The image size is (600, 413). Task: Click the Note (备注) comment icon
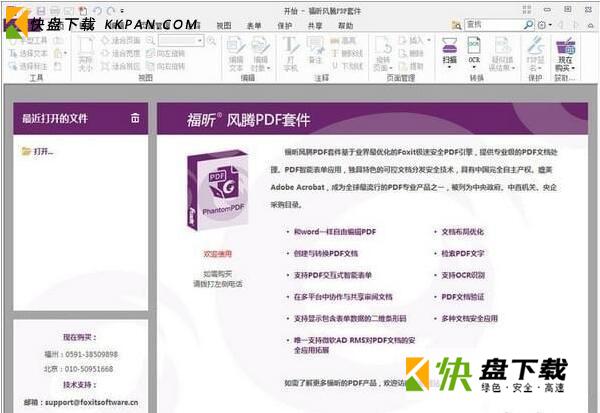(315, 46)
